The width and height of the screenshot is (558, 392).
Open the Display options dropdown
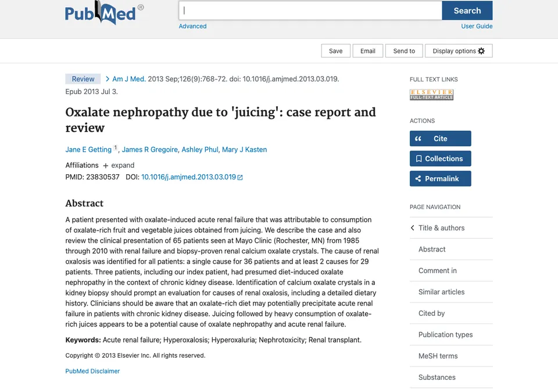tap(459, 51)
